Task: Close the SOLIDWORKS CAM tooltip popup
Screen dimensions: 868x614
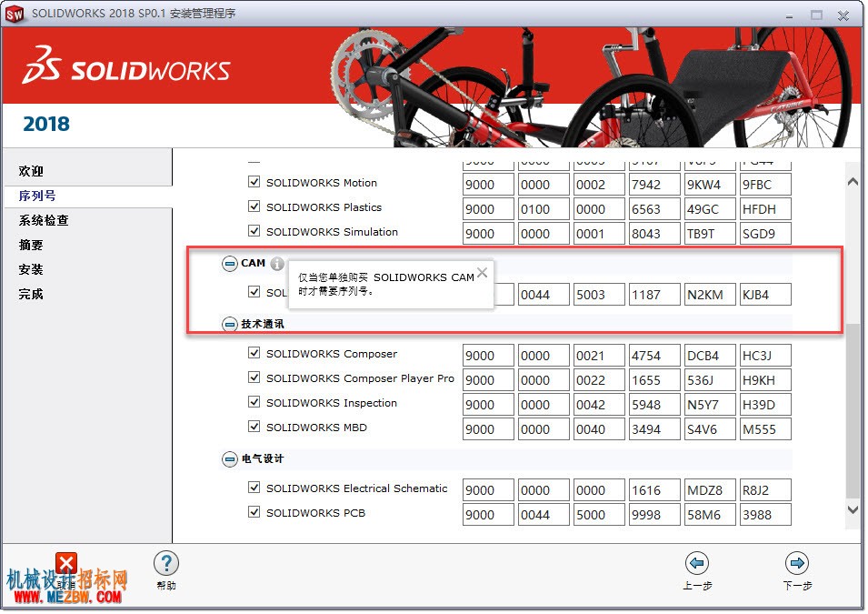Action: [x=482, y=273]
